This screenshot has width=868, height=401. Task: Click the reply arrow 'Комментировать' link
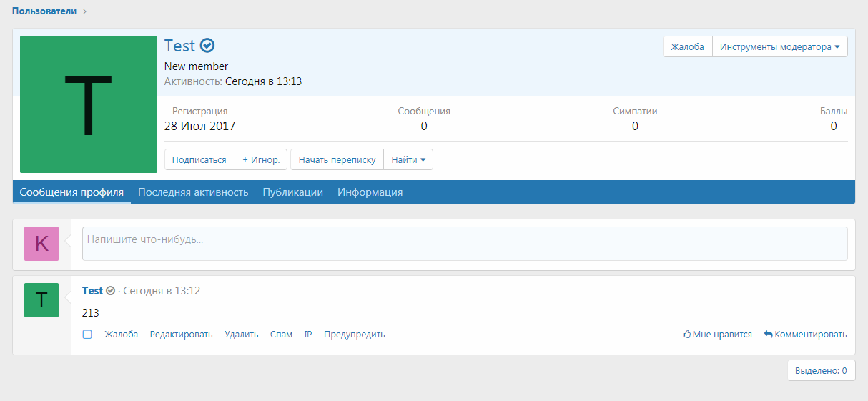click(x=805, y=334)
